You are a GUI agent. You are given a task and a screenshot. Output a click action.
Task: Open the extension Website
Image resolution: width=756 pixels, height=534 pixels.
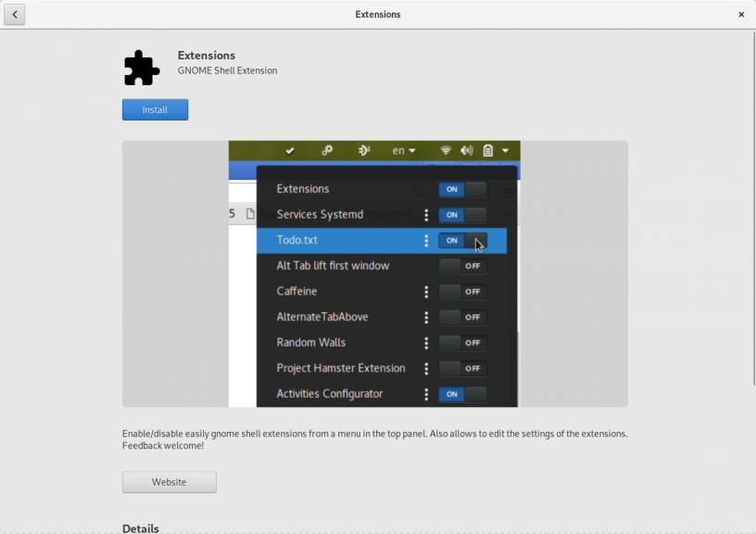click(x=169, y=482)
